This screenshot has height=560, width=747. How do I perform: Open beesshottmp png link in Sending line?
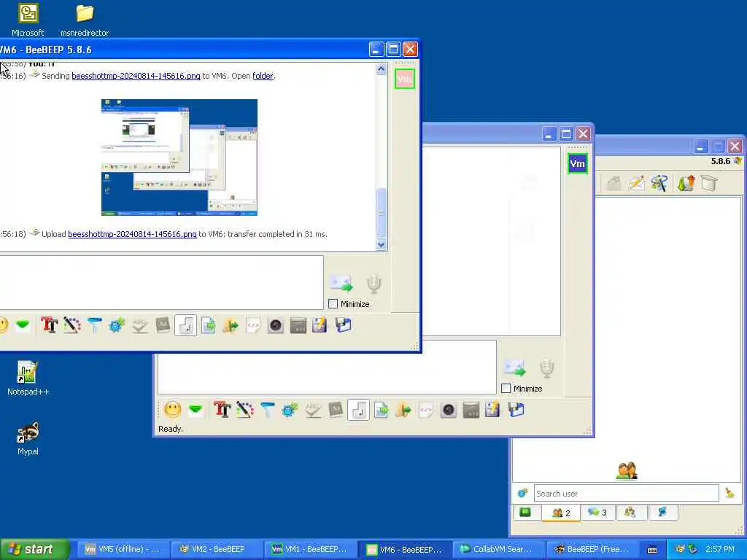pos(136,76)
